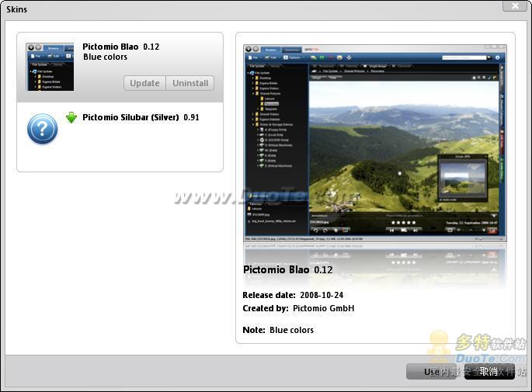
Task: Click the Created by Pictomio GmbH text
Action: coord(298,308)
